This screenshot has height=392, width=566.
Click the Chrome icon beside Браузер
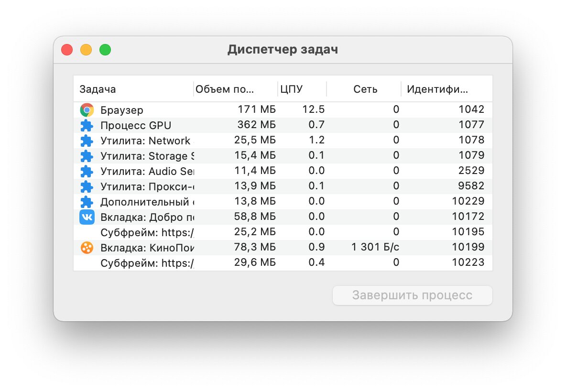[x=87, y=110]
